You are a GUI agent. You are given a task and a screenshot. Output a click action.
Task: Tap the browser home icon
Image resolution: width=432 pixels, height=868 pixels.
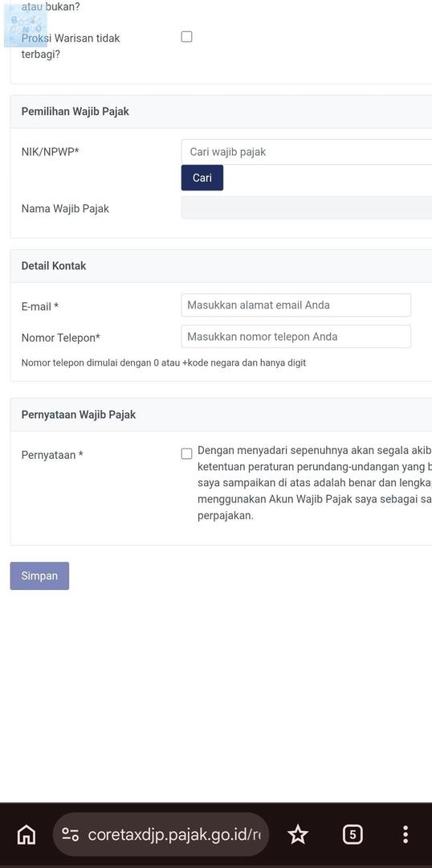point(26,834)
